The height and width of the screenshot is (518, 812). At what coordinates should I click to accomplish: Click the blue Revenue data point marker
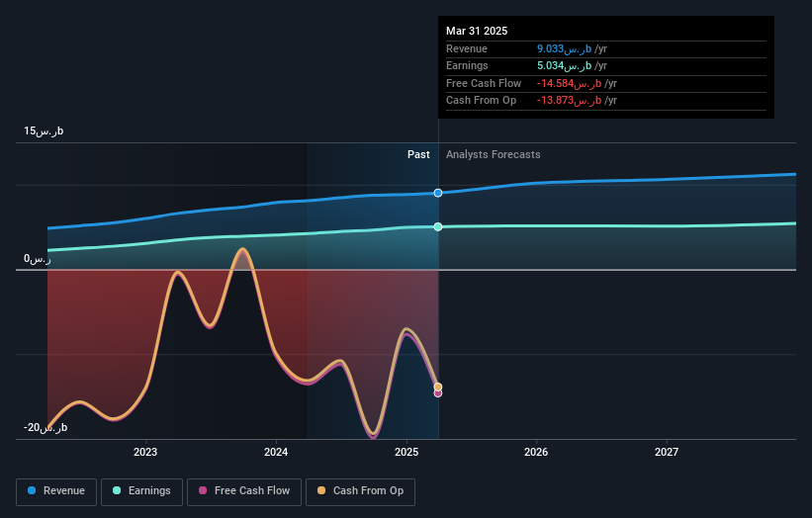[x=438, y=193]
